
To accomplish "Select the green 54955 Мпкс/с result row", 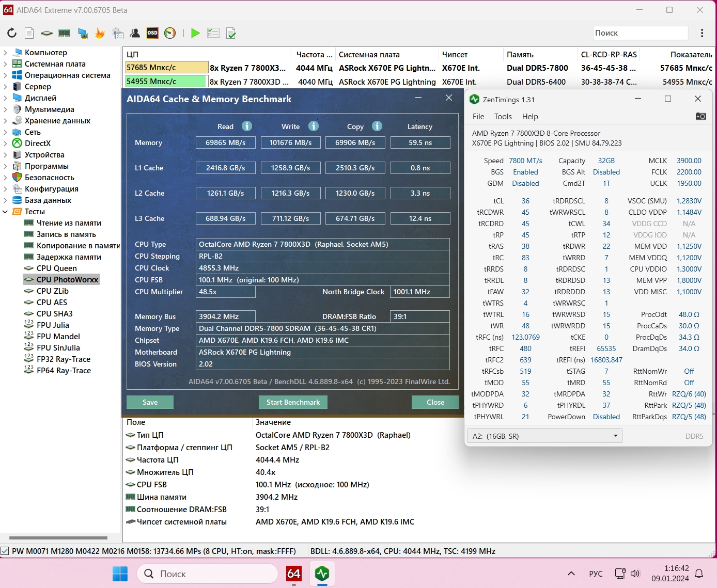I will [x=419, y=82].
